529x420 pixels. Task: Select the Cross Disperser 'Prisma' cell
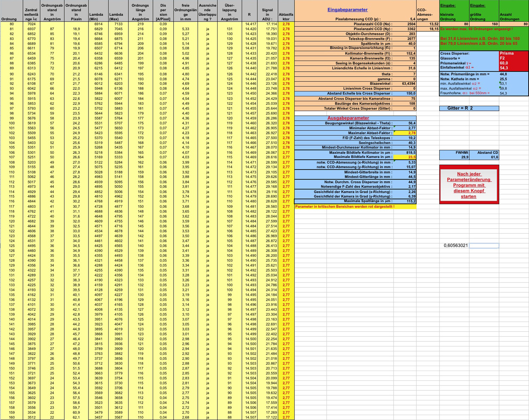click(x=513, y=53)
